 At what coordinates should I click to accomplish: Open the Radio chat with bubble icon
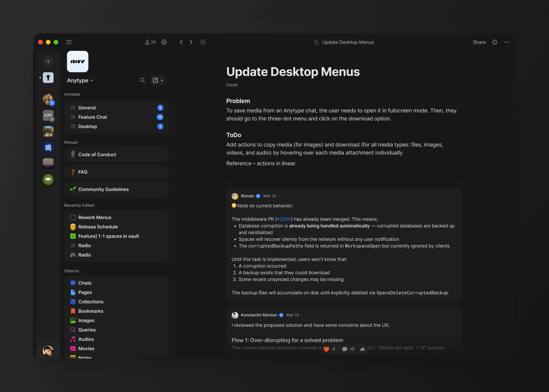116,245
